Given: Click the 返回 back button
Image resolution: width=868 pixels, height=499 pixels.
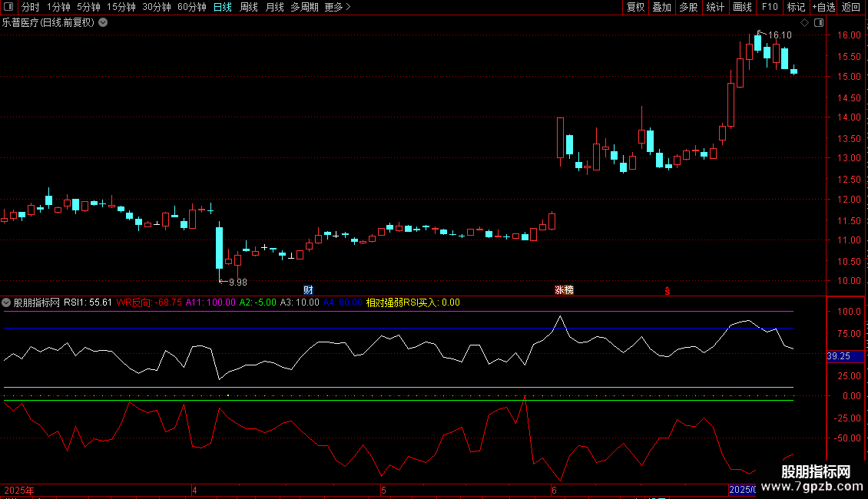Looking at the screenshot, I should 851,7.
